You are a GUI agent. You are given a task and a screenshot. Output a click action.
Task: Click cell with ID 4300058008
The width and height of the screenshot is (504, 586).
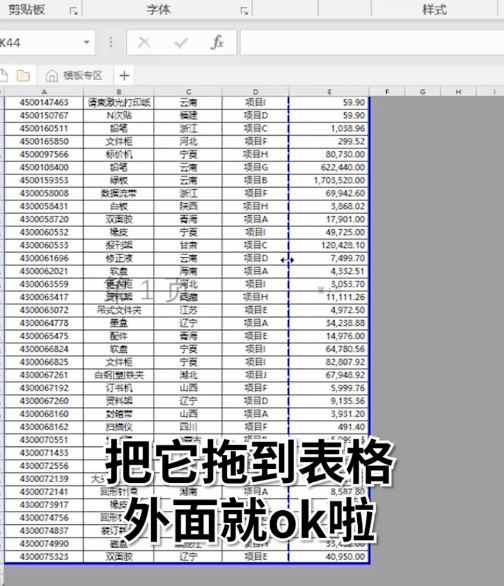(44, 193)
